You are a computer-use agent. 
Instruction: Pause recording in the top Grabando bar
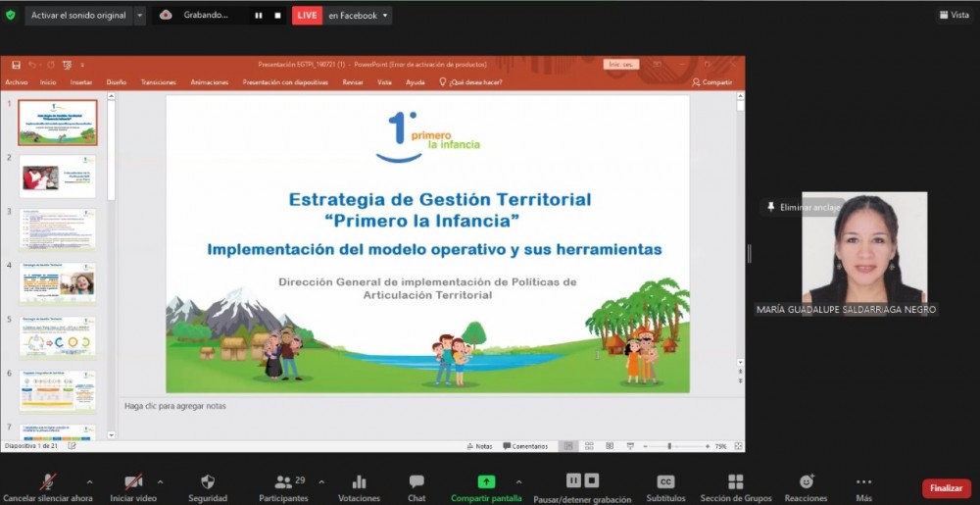click(259, 16)
